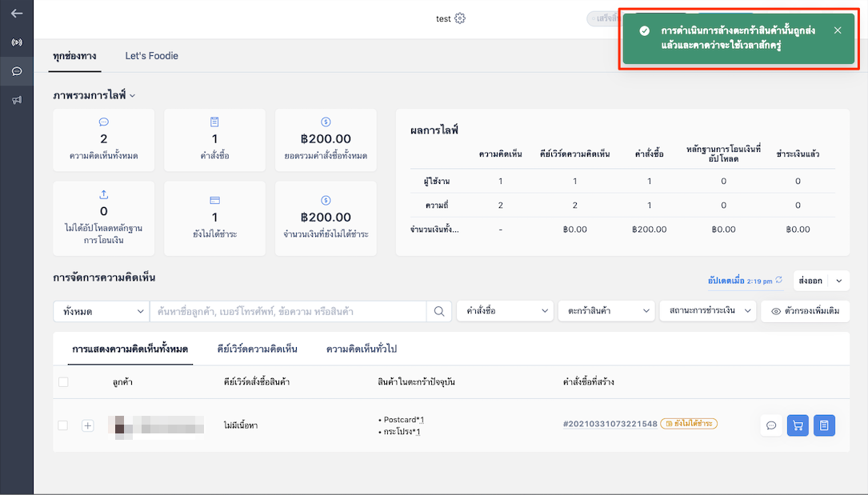Select คีย์เวิร์ดความคิดเห็น tab

pos(258,349)
